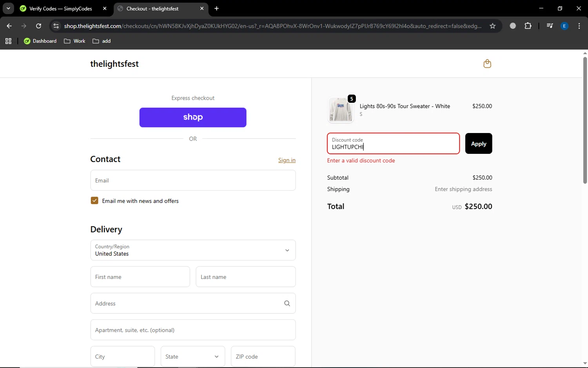Focus the ZIP code field
Screen dimensions: 588x368
(263, 356)
